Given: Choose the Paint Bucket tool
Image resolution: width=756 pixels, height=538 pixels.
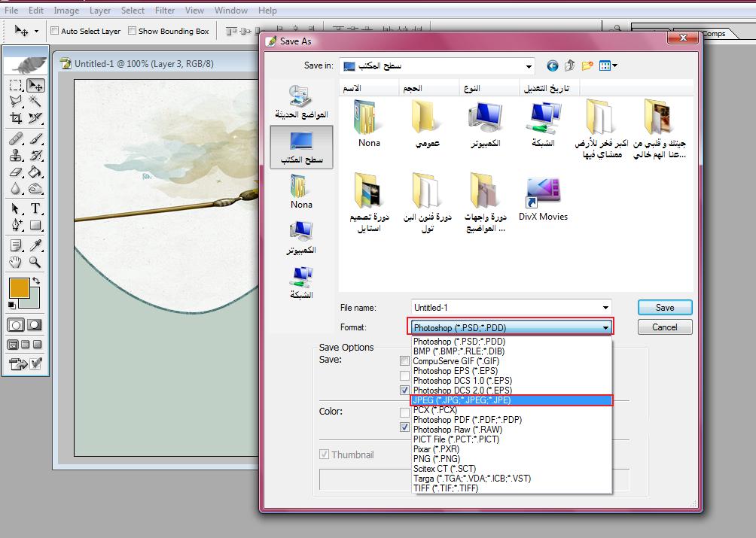Looking at the screenshot, I should (x=35, y=172).
